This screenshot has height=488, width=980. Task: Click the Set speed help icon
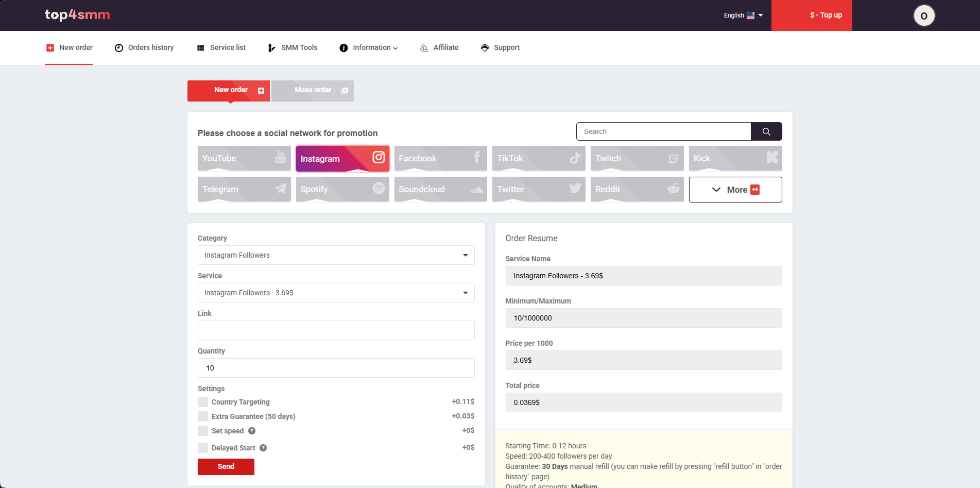[252, 431]
